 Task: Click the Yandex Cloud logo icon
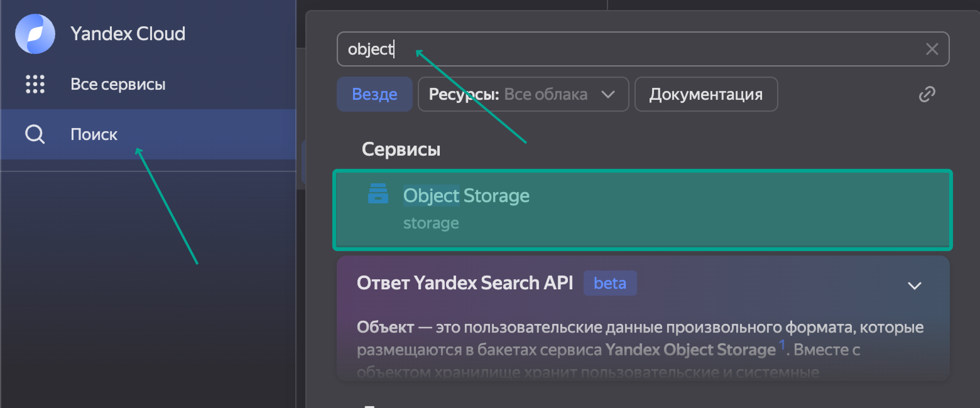pos(35,34)
